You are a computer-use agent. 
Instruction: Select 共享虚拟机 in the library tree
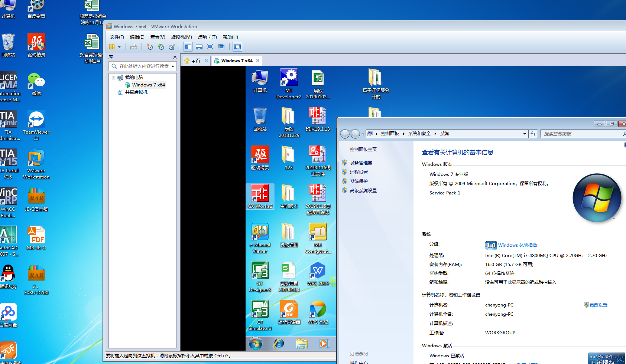[x=136, y=92]
